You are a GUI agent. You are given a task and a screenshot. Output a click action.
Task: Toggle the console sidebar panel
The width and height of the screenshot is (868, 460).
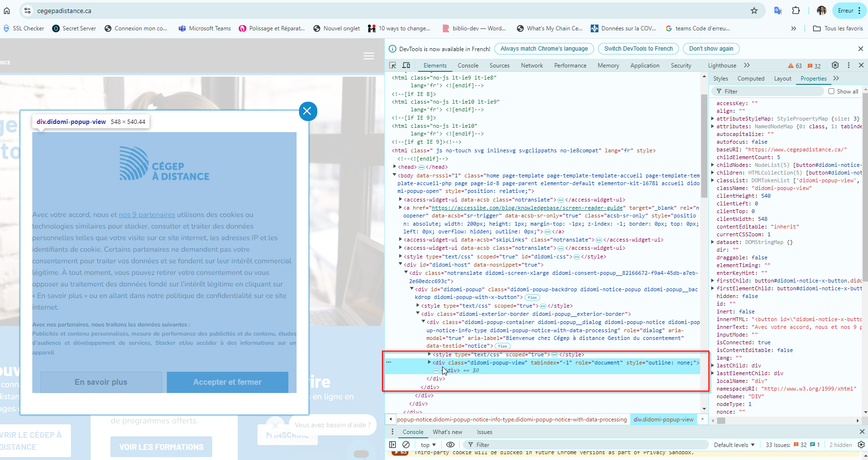coord(393,445)
